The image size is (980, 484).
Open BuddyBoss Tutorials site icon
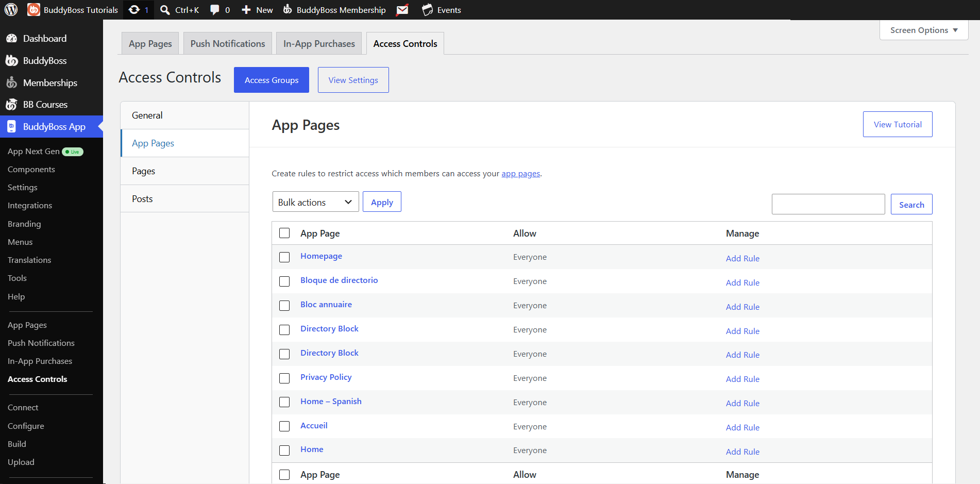[33, 10]
